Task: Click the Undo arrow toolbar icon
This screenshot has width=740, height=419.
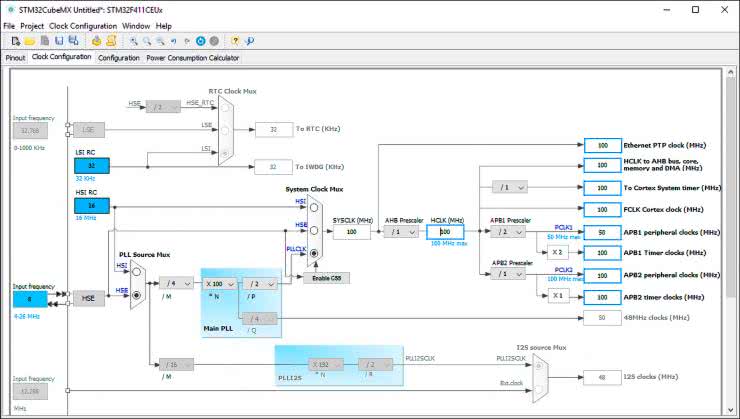Action: 174,41
